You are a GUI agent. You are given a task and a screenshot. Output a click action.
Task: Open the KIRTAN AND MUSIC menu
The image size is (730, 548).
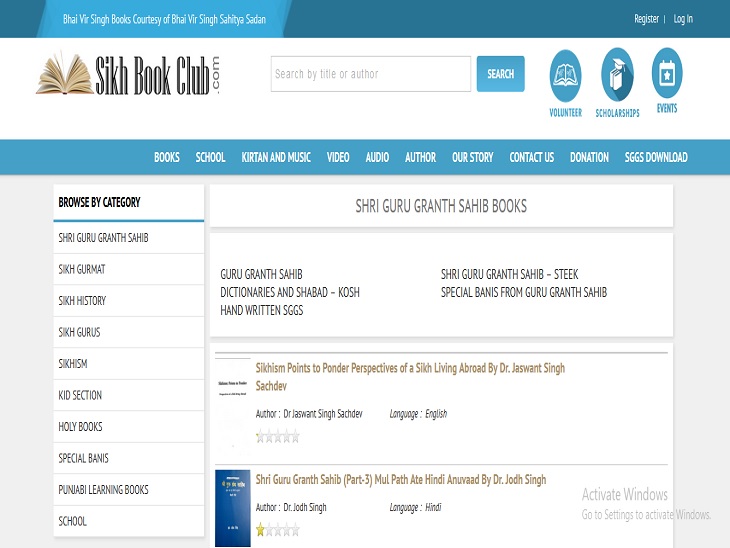276,157
